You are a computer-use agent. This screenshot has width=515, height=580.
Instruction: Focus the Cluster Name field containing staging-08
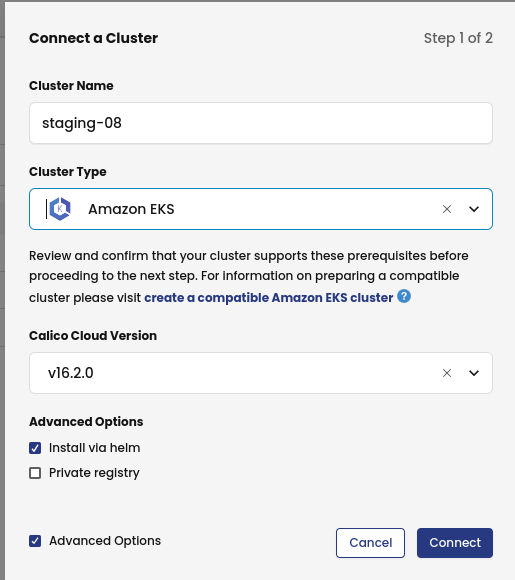[x=261, y=123]
